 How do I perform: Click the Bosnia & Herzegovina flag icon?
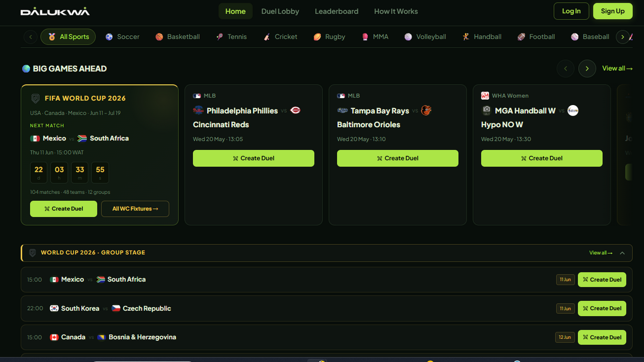(x=101, y=337)
